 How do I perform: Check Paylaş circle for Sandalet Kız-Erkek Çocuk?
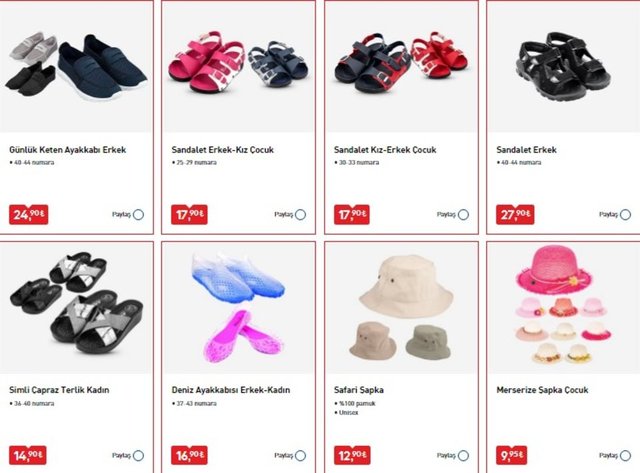[x=463, y=215]
